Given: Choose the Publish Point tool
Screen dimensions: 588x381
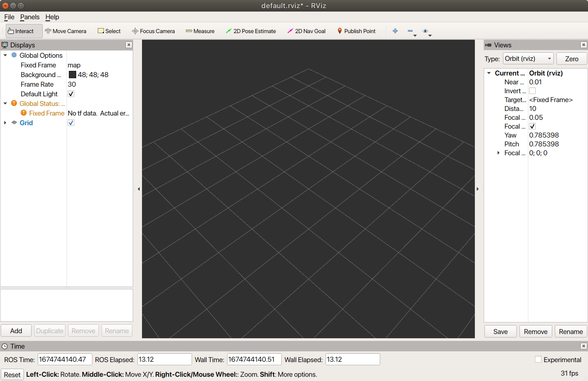Looking at the screenshot, I should pyautogui.click(x=356, y=31).
